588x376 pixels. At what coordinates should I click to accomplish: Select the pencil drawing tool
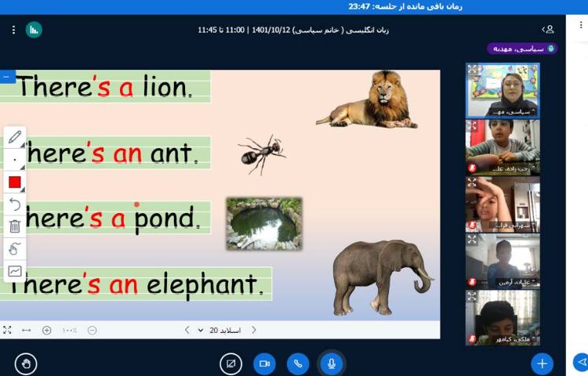pyautogui.click(x=14, y=138)
